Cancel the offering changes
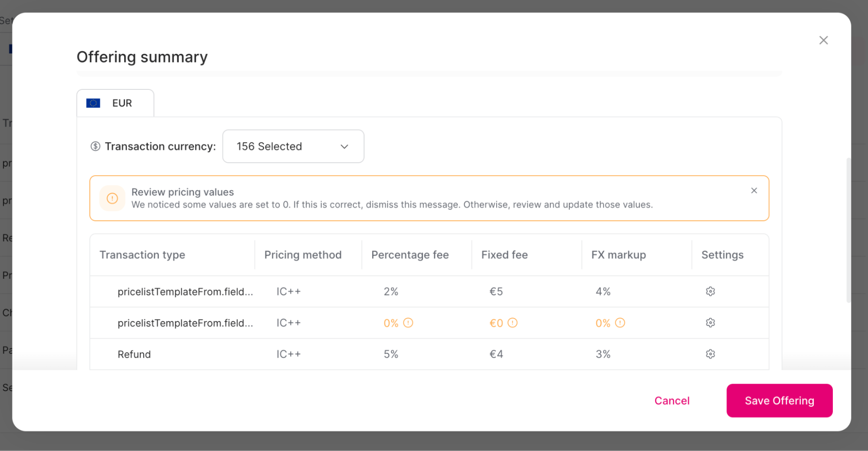The height and width of the screenshot is (451, 868). point(672,401)
